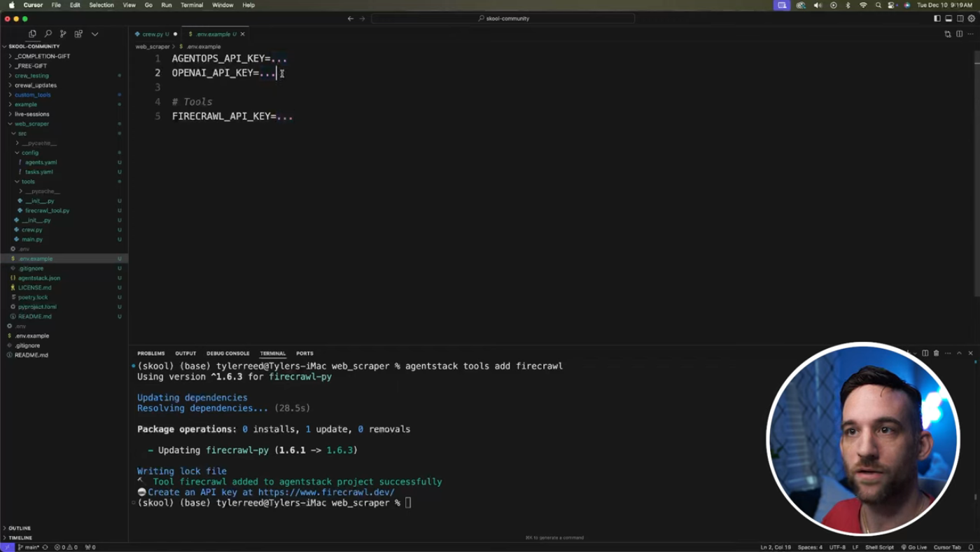Open agentstack.json file
Image resolution: width=980 pixels, height=552 pixels.
coord(38,278)
